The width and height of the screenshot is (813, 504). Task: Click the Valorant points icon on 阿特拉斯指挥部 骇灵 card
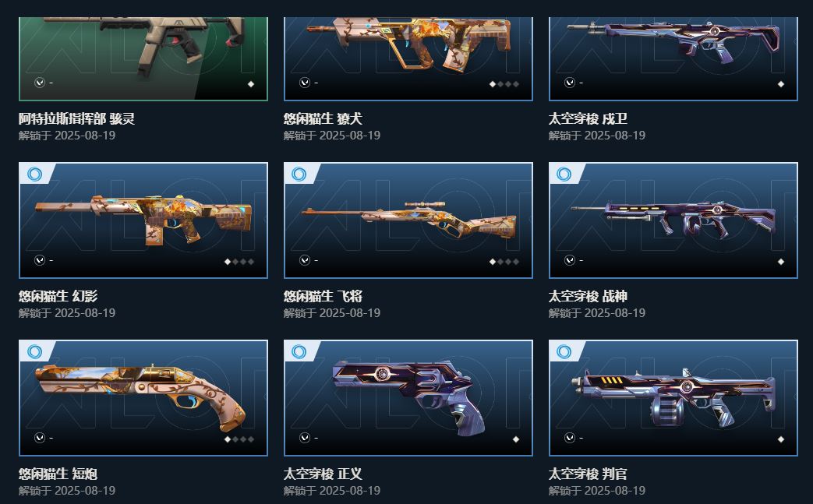(x=40, y=83)
